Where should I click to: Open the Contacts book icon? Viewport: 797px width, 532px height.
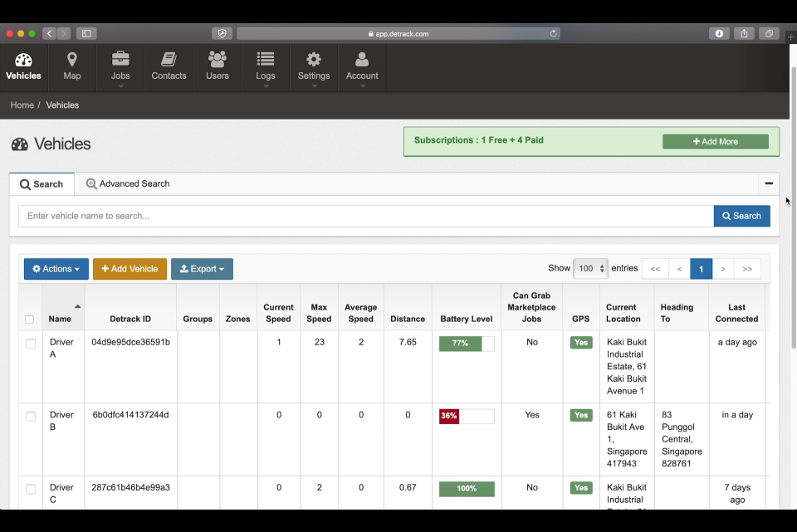click(x=169, y=60)
